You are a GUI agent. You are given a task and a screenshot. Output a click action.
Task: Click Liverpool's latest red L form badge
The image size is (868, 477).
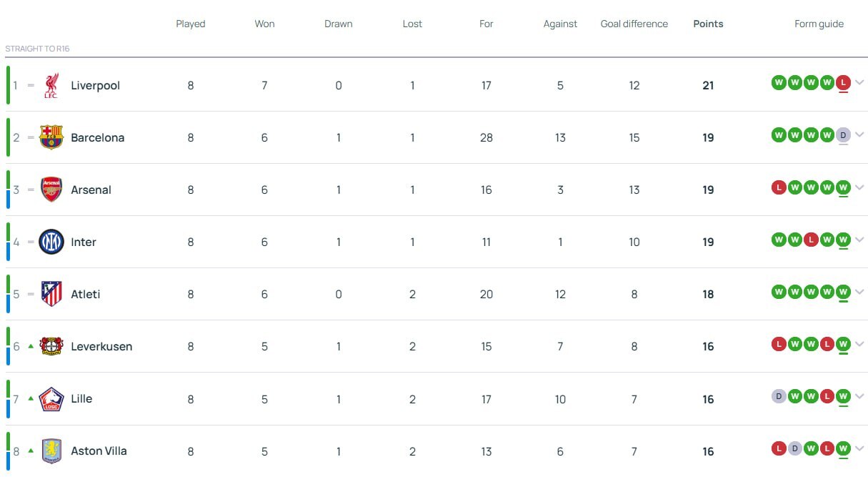[843, 82]
